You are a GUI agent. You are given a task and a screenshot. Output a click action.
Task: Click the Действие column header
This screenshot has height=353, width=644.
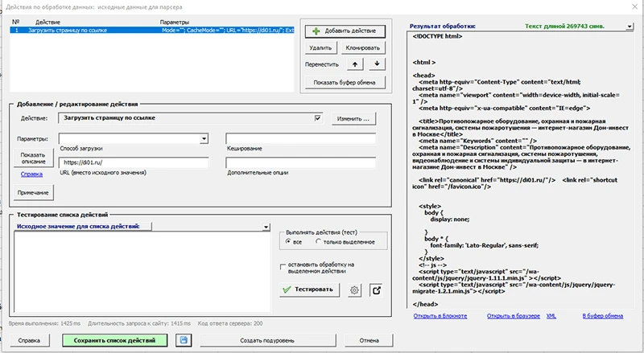pyautogui.click(x=47, y=23)
